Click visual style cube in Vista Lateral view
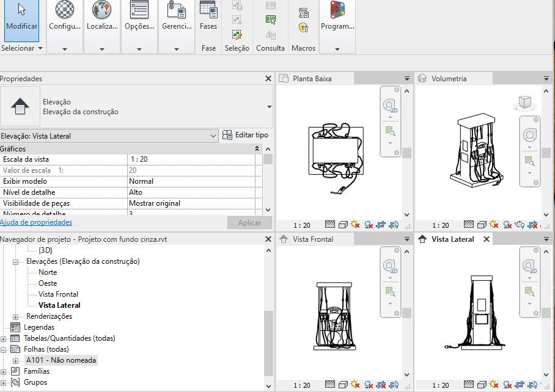Screen dimensions: 555x392 click(482, 385)
